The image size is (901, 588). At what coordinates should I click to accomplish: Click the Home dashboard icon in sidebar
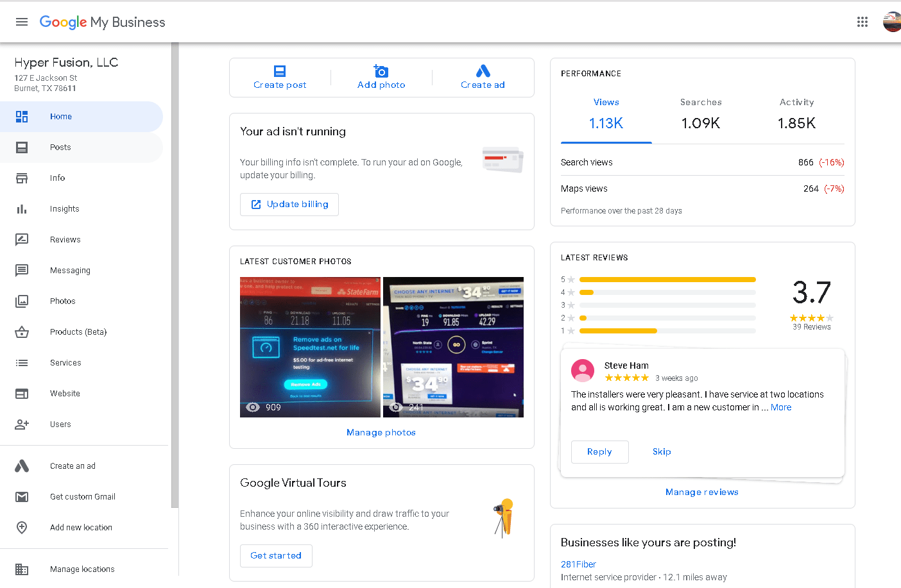(x=22, y=117)
